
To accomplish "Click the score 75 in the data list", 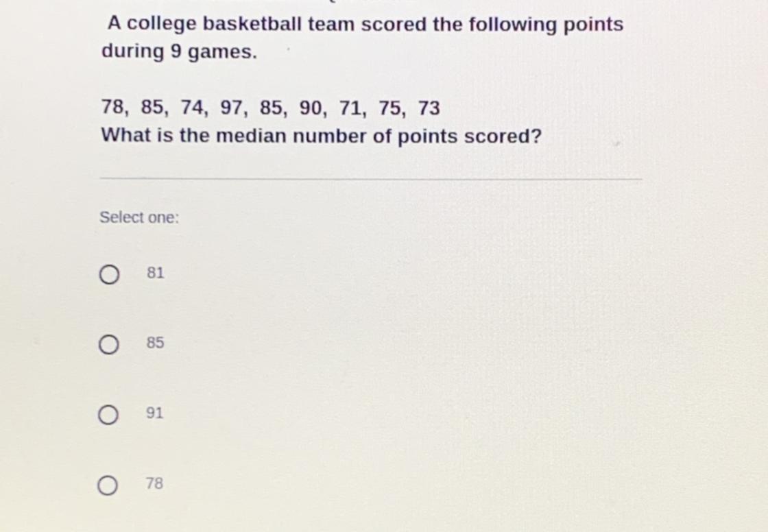I will pyautogui.click(x=392, y=108).
